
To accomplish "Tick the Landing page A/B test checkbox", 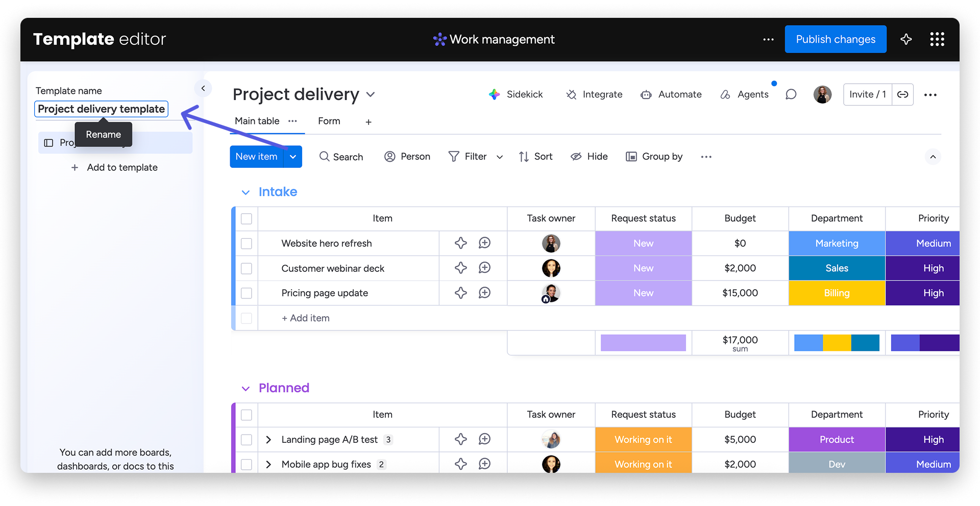I will pos(247,440).
